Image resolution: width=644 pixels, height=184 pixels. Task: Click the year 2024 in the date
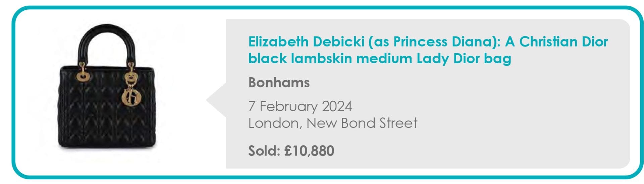(337, 106)
